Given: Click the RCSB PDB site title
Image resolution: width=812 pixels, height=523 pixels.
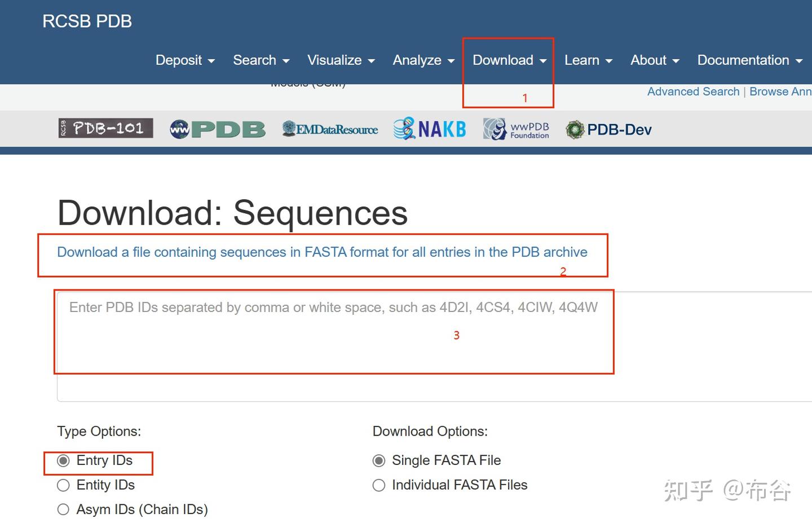Looking at the screenshot, I should (87, 21).
